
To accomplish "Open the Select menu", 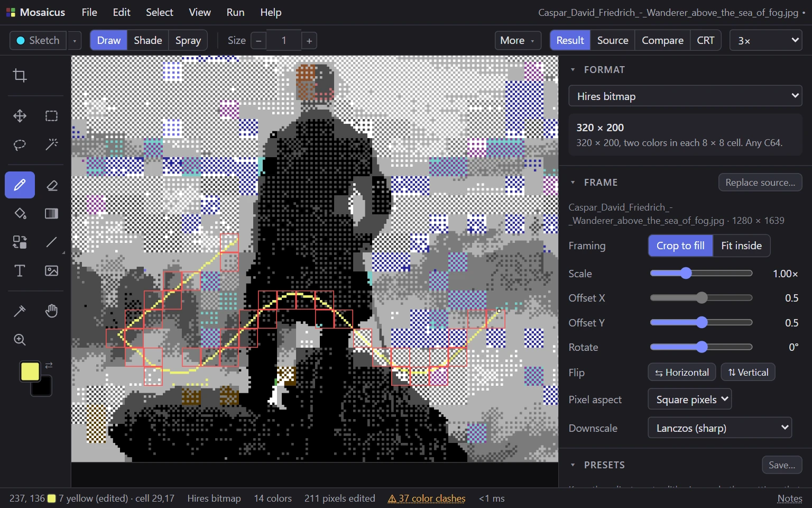I will (x=159, y=12).
